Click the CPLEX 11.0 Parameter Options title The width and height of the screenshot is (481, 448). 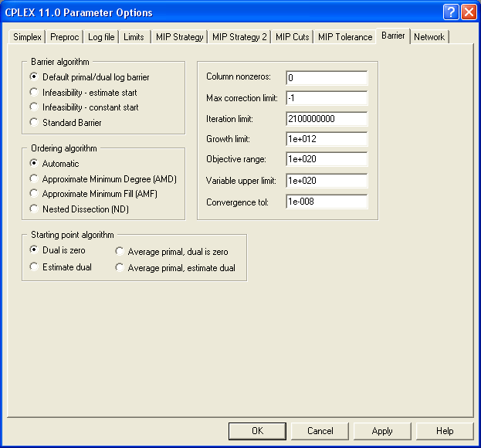pyautogui.click(x=79, y=12)
